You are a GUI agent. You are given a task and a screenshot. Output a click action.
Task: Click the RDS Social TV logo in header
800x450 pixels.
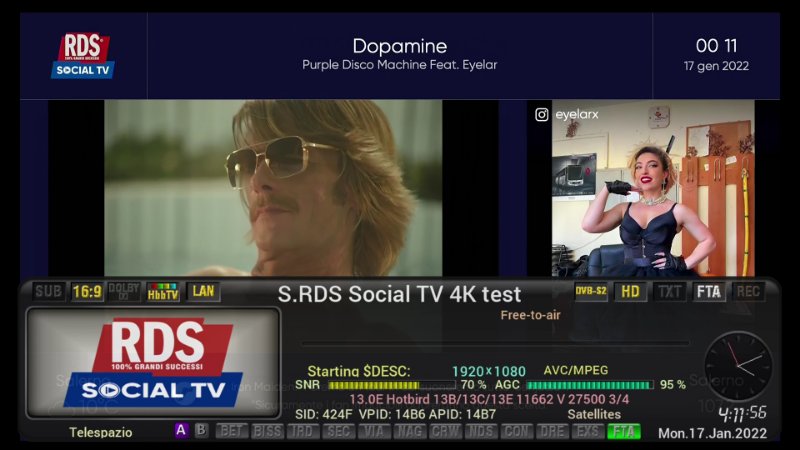[83, 56]
